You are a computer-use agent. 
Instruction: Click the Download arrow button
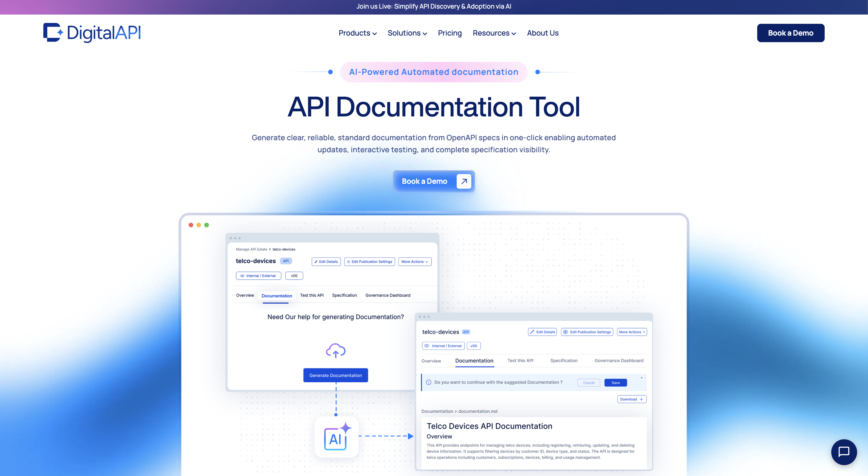(631, 399)
